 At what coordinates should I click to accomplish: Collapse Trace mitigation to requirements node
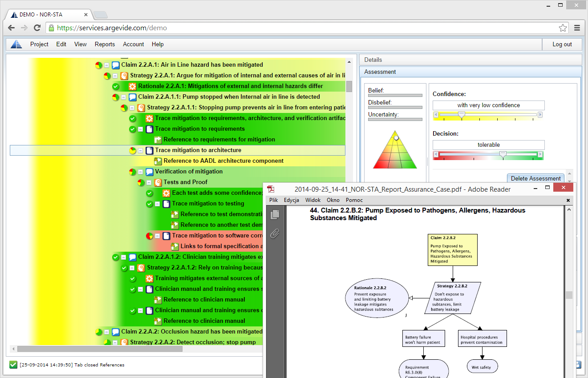pos(141,129)
